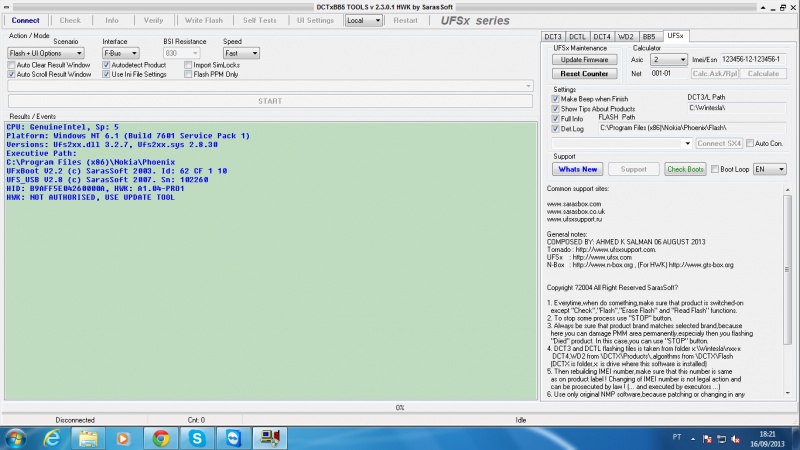Open network tray icon
Screen dimensions: 800x450
pyautogui.click(x=721, y=439)
